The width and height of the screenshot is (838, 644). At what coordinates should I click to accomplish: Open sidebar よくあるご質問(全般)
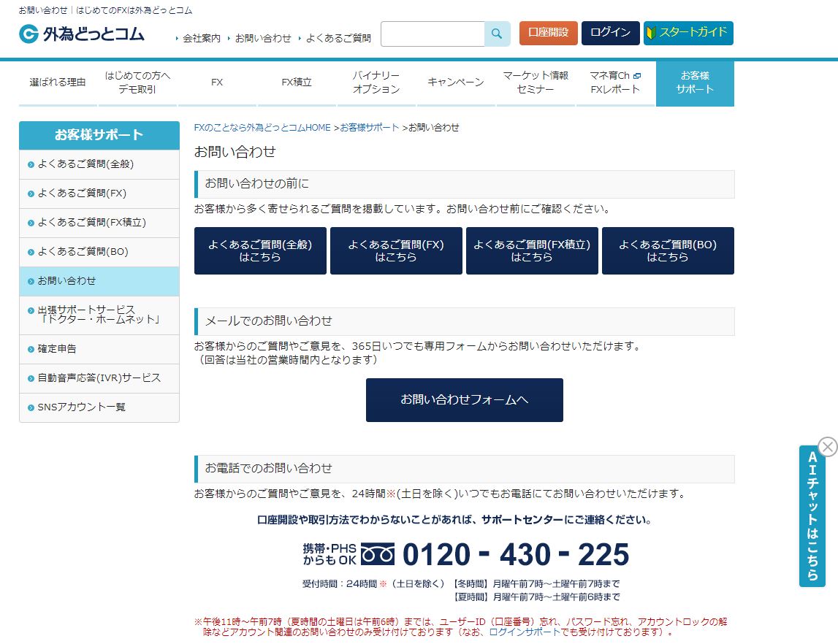(99, 164)
